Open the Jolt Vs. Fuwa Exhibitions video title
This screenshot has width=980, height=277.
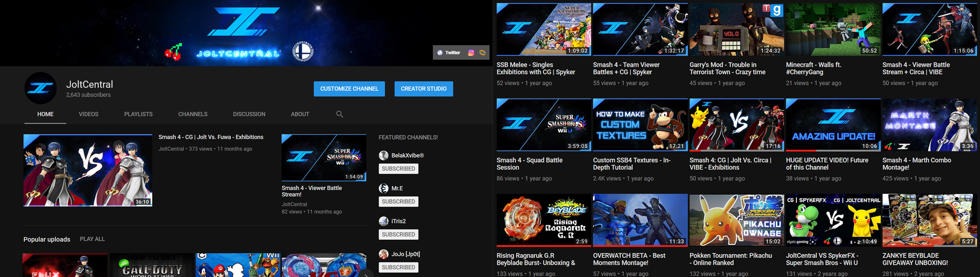tap(211, 137)
